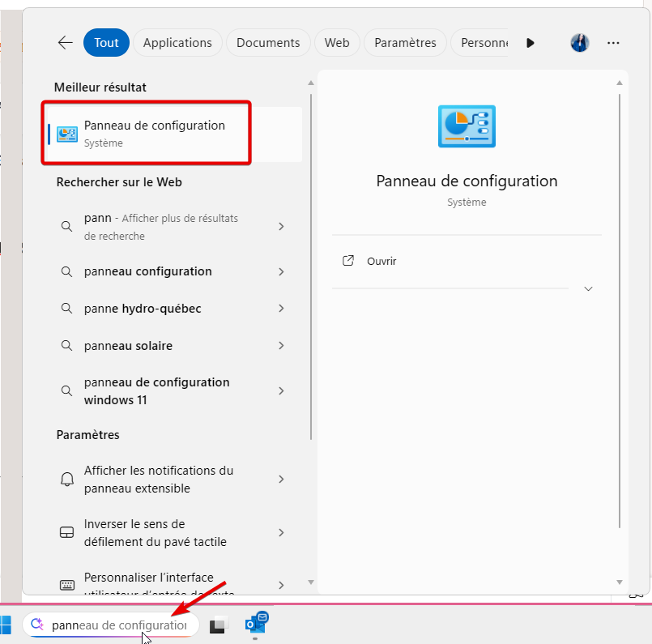
Task: Click Ouvrir in the preview pane
Action: click(x=381, y=261)
